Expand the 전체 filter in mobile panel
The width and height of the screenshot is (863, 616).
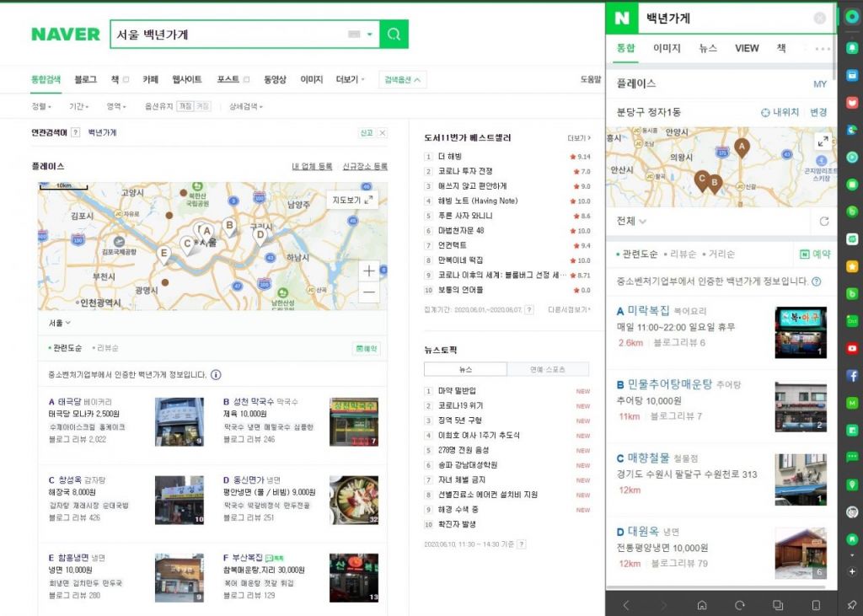[632, 222]
